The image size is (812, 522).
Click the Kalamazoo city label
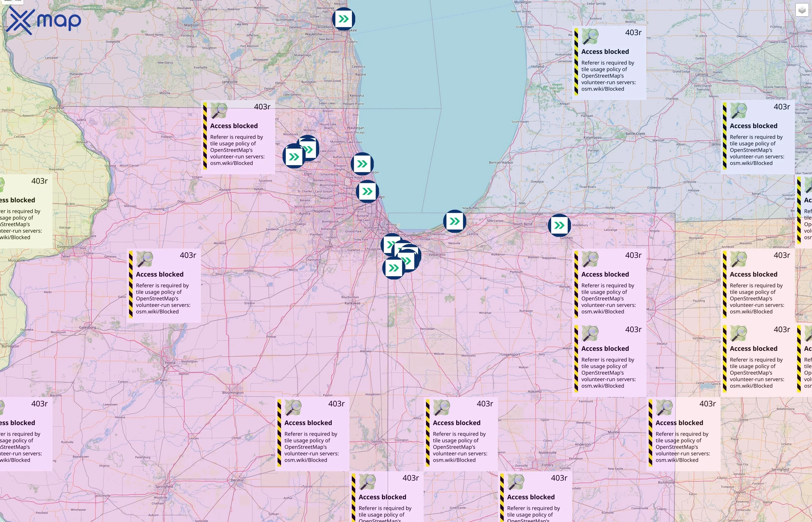pos(592,137)
